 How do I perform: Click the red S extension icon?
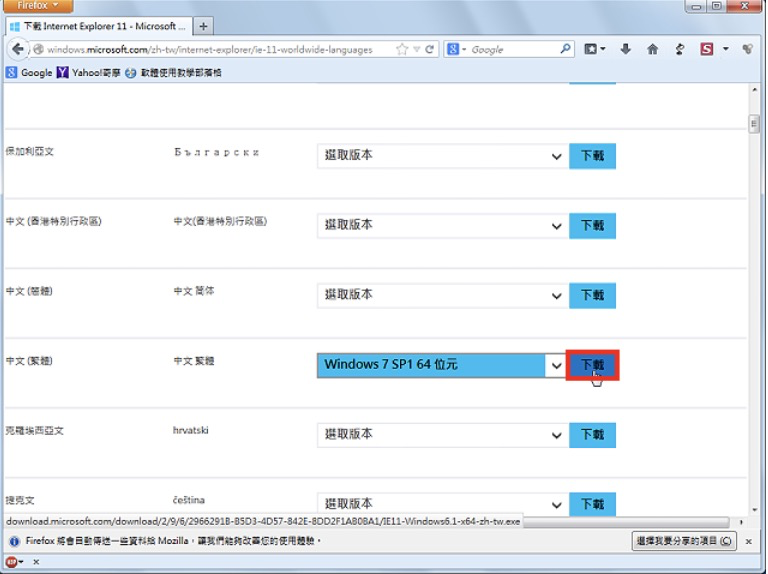[x=706, y=49]
